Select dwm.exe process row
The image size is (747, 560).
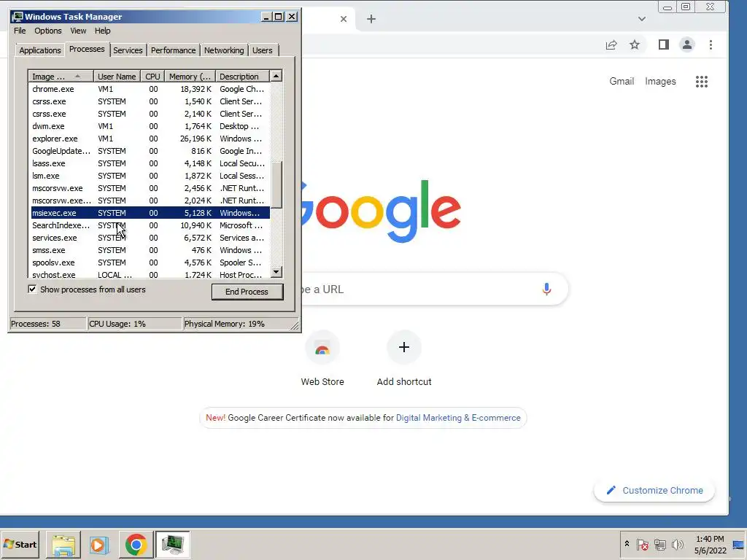coord(149,126)
